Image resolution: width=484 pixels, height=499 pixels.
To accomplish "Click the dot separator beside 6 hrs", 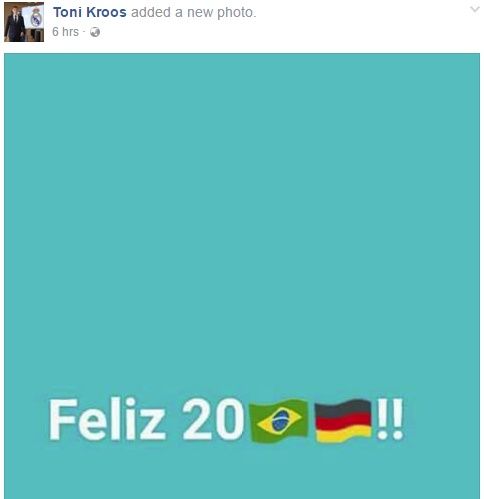I will pyautogui.click(x=84, y=32).
